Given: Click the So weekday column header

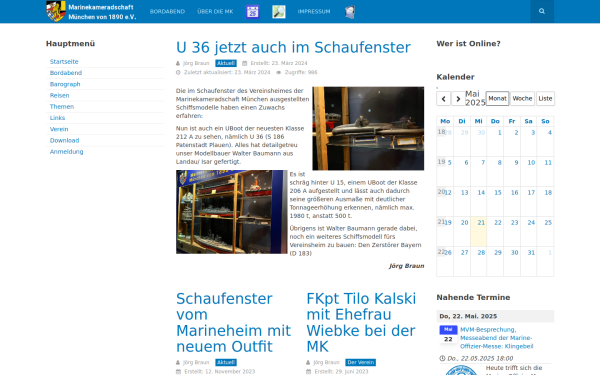Looking at the screenshot, I should click(545, 121).
